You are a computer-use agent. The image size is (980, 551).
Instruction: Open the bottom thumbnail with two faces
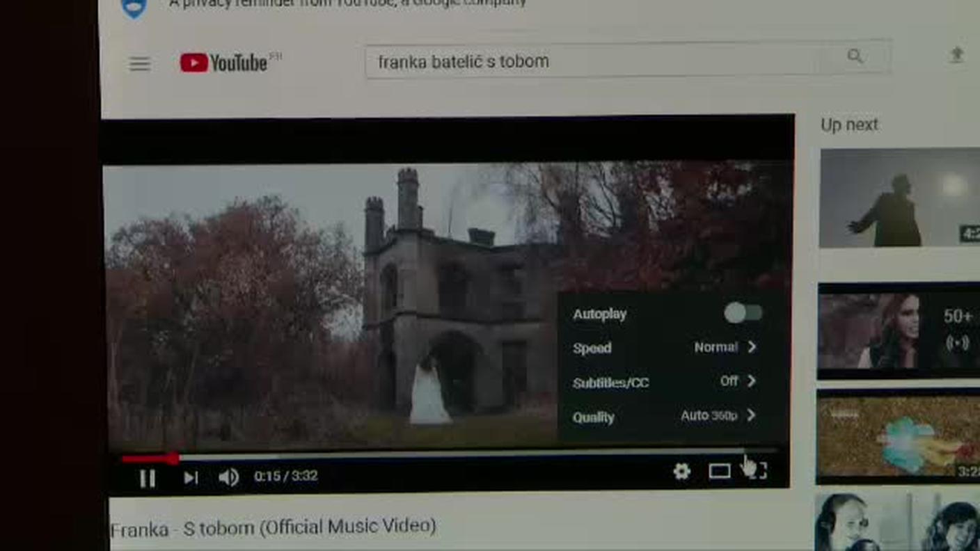[x=898, y=522]
